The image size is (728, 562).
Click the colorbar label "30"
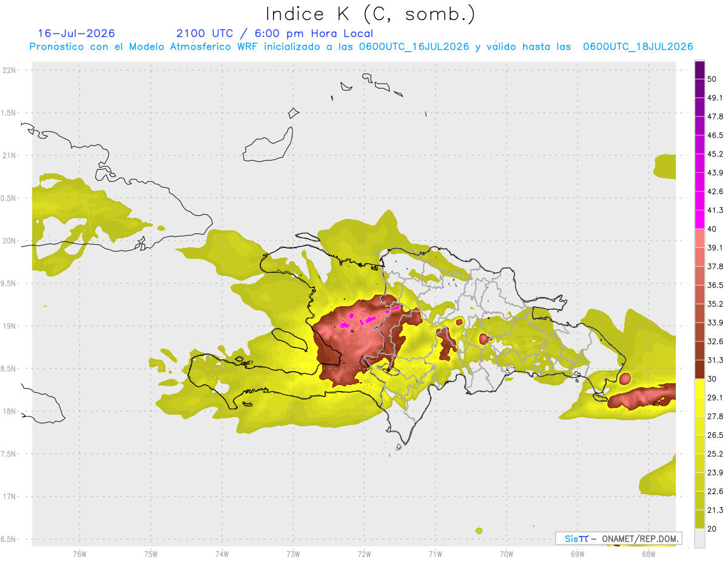pyautogui.click(x=712, y=379)
